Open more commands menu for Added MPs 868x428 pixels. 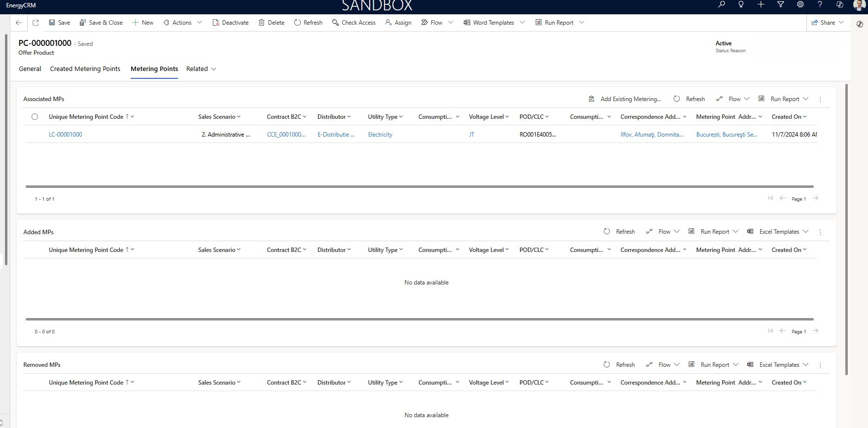[x=820, y=232]
